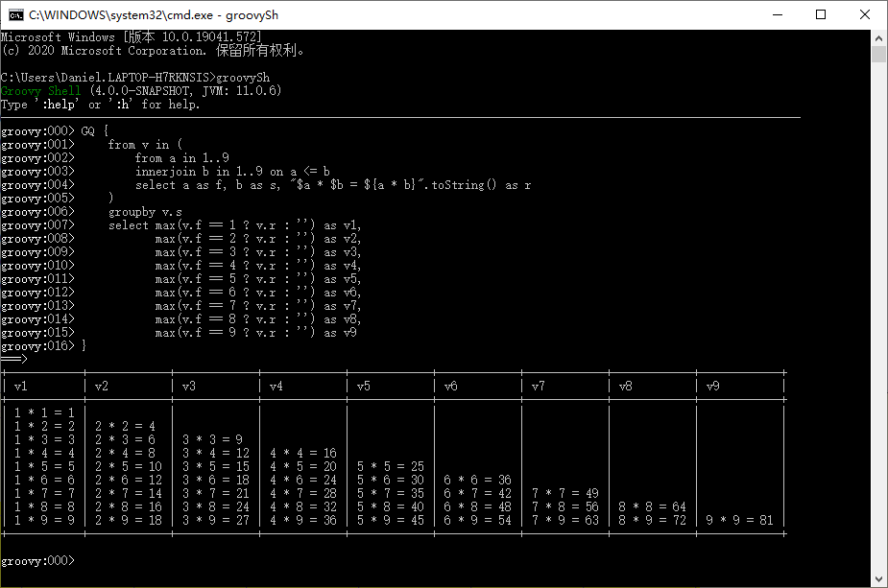Click the 'Type :help or :h for help' line

(100, 105)
